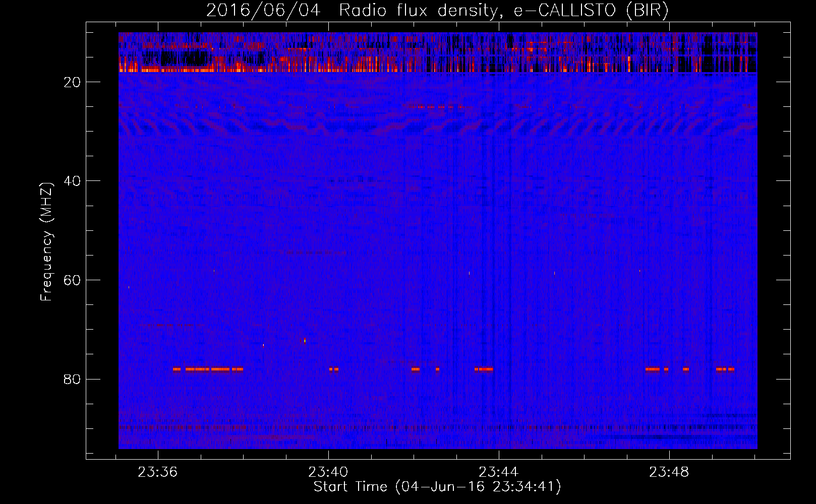Click the date "2016/06/04" in the title
Viewport: 816px width, 504px height.
tap(263, 11)
